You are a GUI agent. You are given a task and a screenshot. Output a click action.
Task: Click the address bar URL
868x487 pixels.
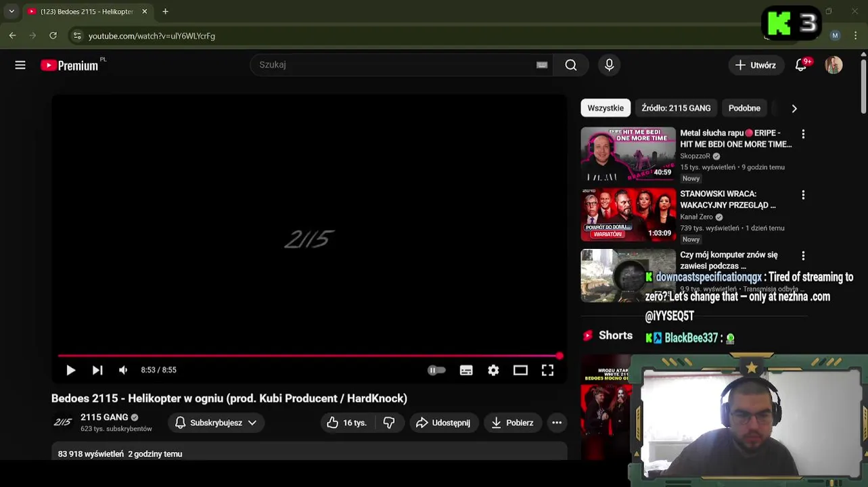152,36
